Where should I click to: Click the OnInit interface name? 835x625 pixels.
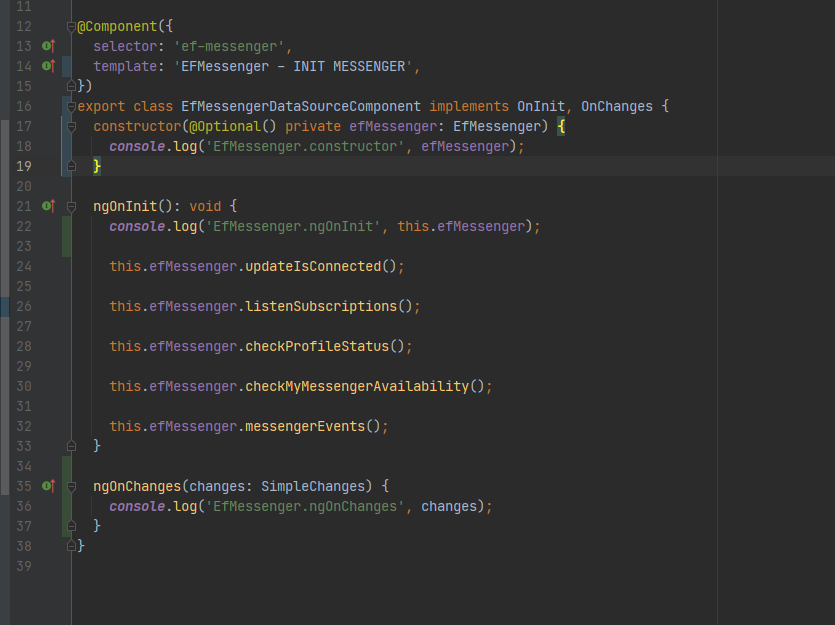[541, 106]
